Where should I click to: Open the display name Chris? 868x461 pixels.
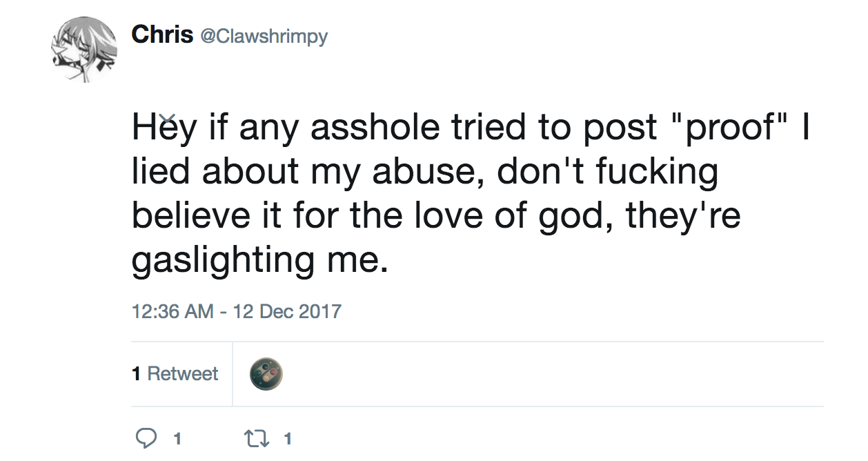162,35
